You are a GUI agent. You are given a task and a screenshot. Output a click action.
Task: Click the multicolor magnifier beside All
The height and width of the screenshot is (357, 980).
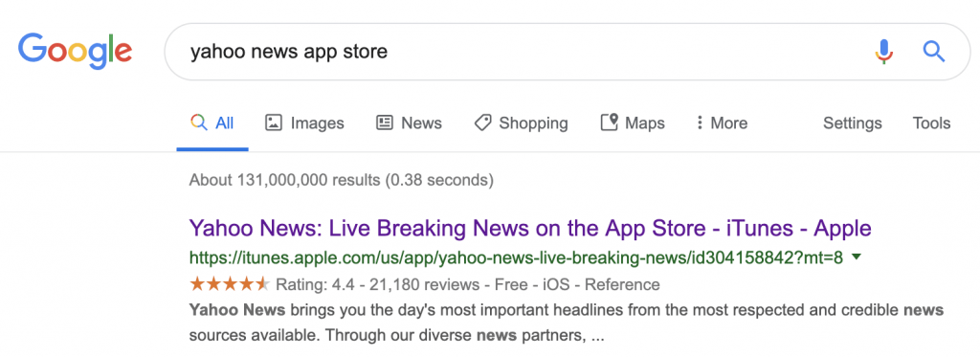point(199,123)
